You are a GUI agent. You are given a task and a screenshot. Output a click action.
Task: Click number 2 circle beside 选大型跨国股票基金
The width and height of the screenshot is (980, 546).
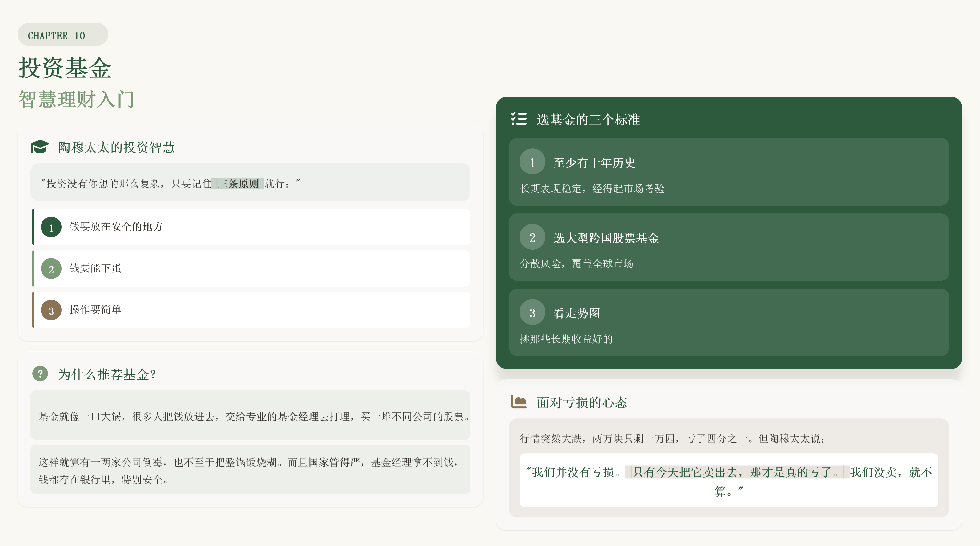click(532, 237)
